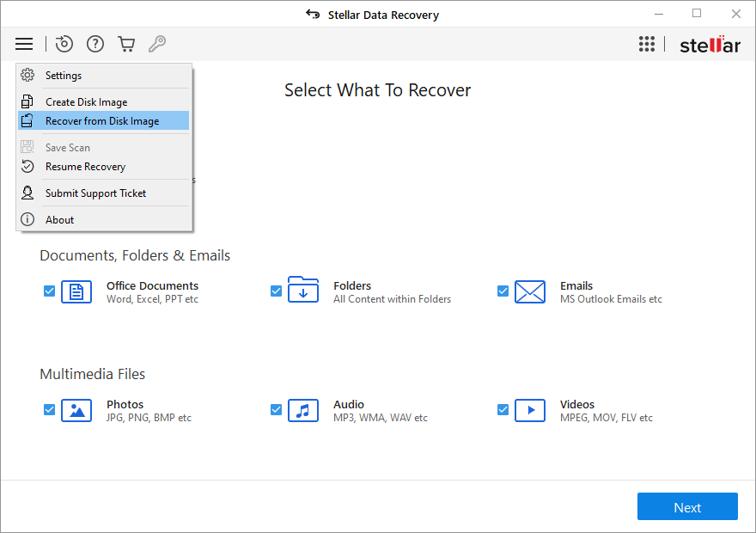Viewport: 756px width, 533px height.
Task: Open the shopping cart Buy icon
Action: click(x=126, y=44)
